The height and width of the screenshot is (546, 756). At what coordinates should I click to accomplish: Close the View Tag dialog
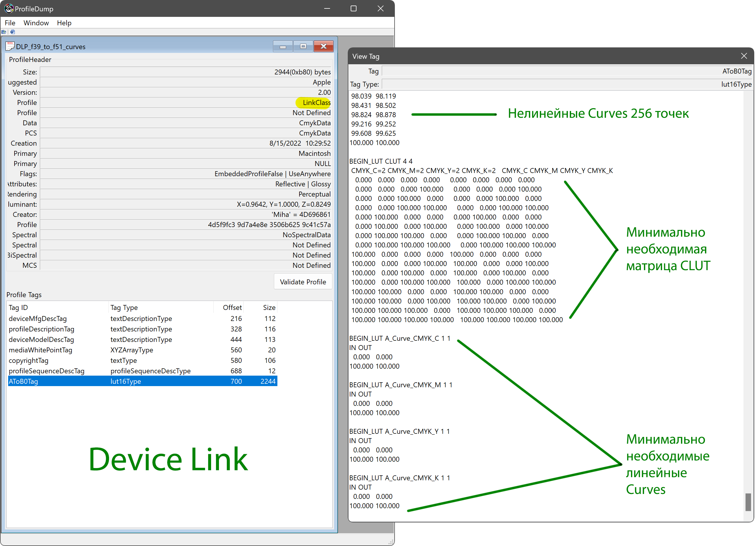(744, 56)
